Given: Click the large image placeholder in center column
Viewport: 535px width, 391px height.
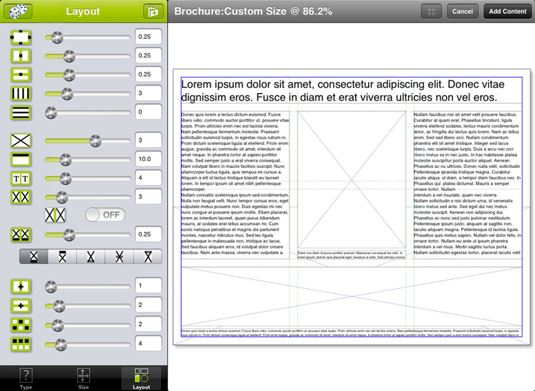Looking at the screenshot, I should 351,180.
